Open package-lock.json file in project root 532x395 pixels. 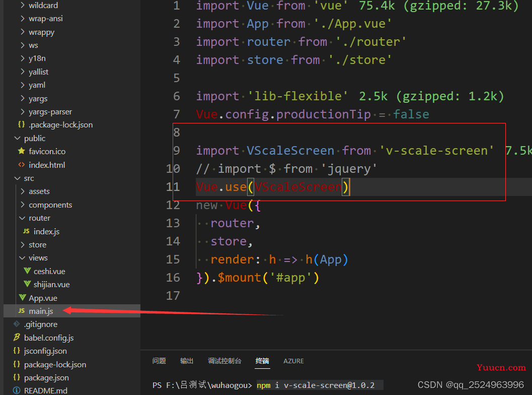tap(55, 364)
